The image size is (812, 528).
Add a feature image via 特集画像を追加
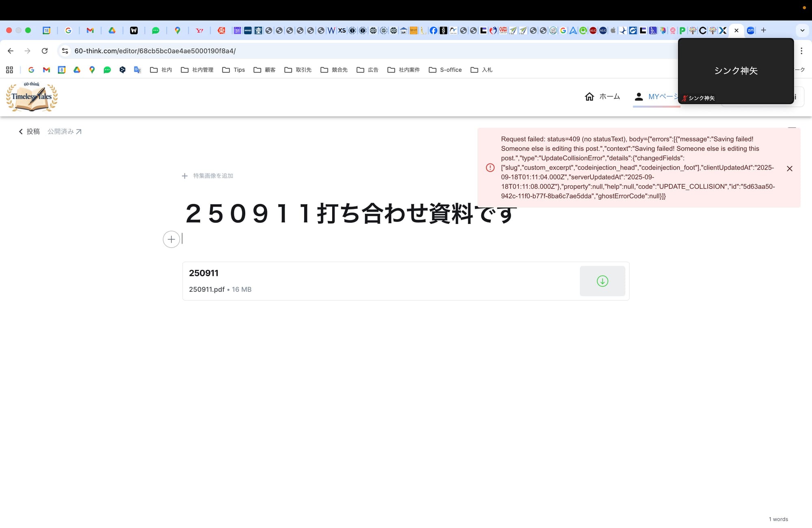[x=208, y=176]
